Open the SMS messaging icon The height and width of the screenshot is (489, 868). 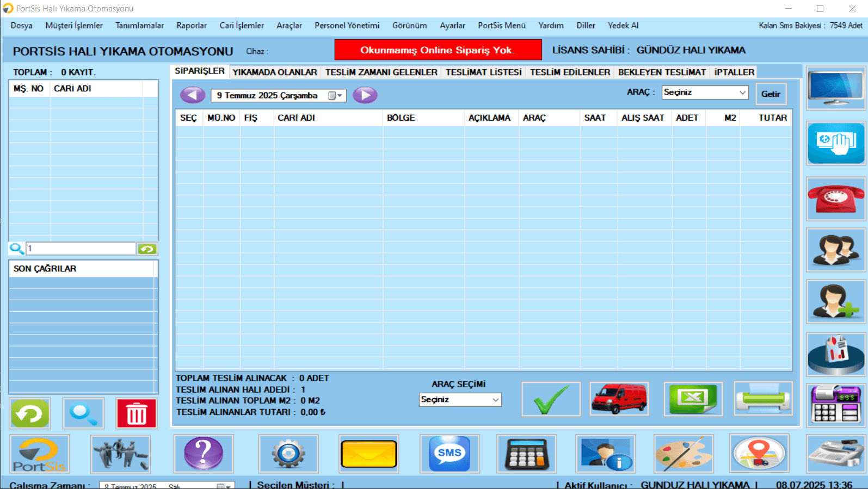450,453
